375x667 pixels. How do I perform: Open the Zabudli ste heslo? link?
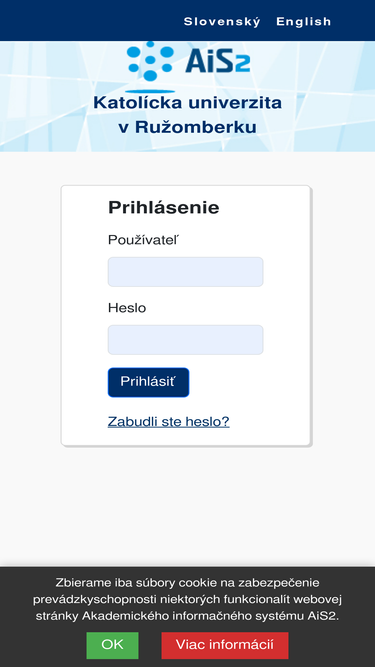pyautogui.click(x=169, y=422)
